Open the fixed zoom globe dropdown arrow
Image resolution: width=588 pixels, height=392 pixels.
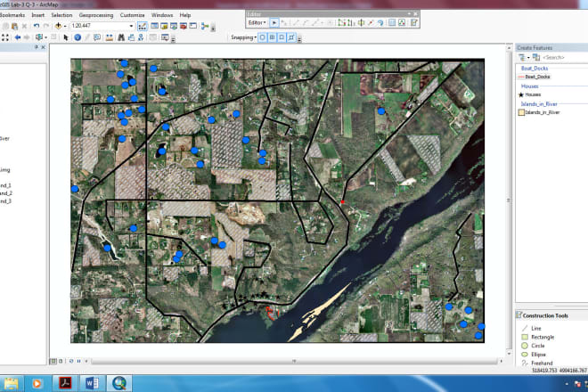point(45,37)
